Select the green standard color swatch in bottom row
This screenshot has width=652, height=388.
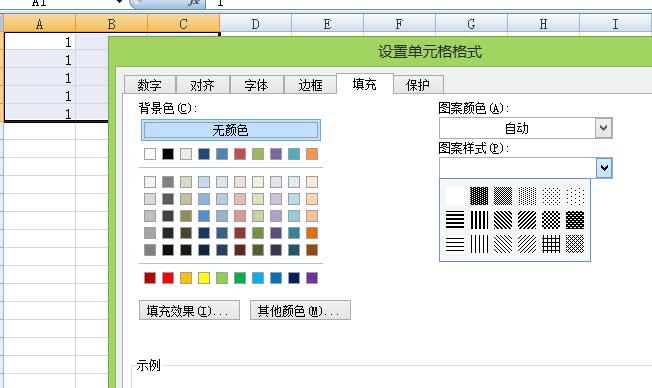click(x=240, y=278)
